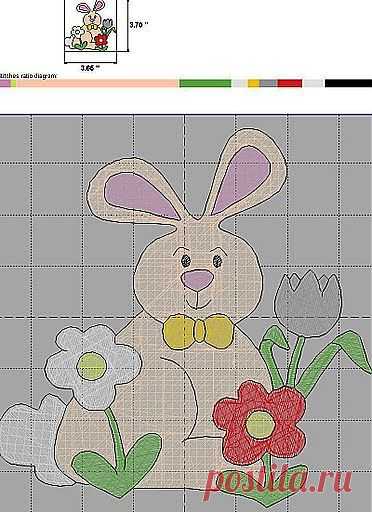The width and height of the screenshot is (372, 512).
Task: Click the 'Stitches ratio diagram' label
Action: pos(28,76)
